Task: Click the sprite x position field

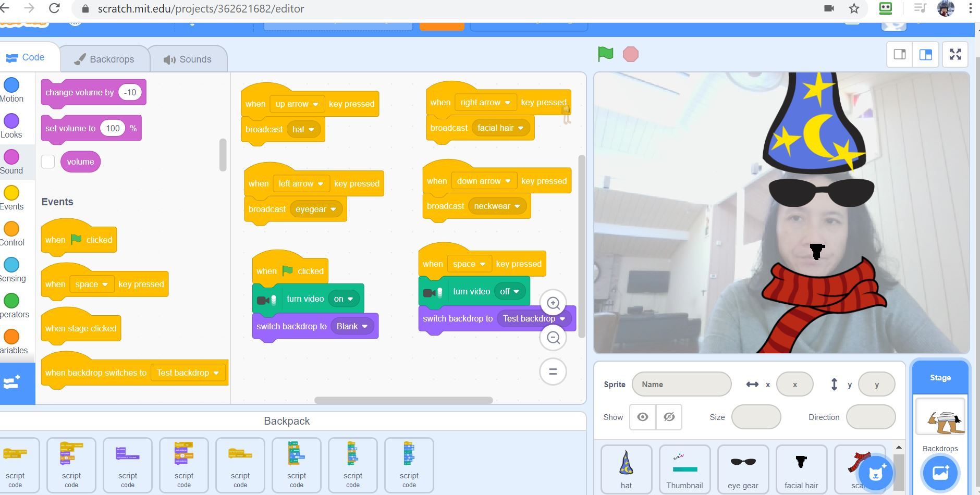Action: point(795,385)
